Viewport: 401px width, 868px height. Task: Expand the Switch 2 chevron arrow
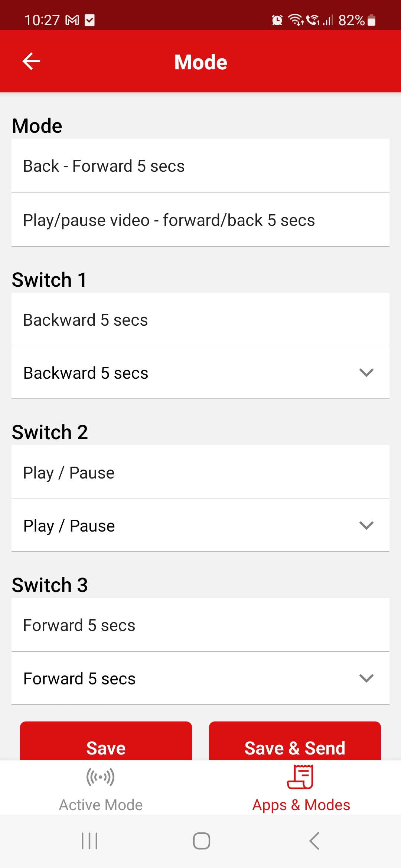point(366,525)
